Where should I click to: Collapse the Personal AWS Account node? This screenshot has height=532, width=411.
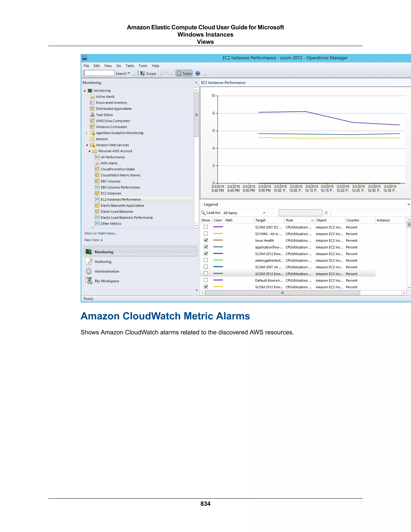tap(89, 151)
